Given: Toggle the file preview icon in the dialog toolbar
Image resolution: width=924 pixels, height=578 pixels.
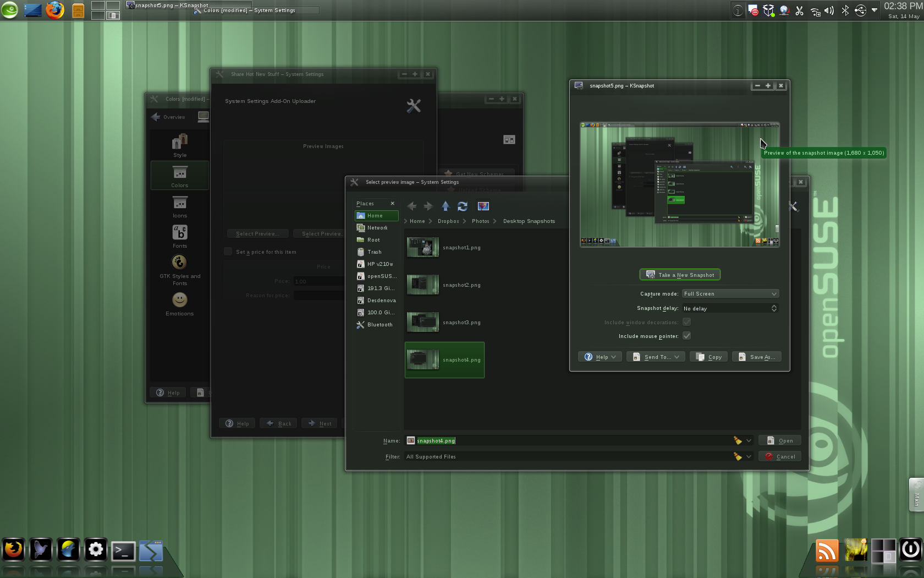Looking at the screenshot, I should click(483, 206).
